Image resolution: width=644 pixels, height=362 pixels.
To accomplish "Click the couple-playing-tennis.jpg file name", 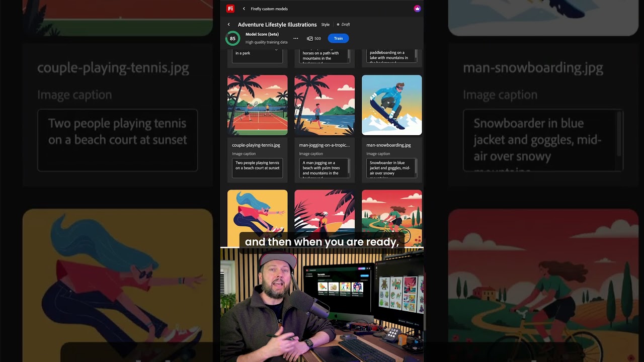I will point(256,145).
